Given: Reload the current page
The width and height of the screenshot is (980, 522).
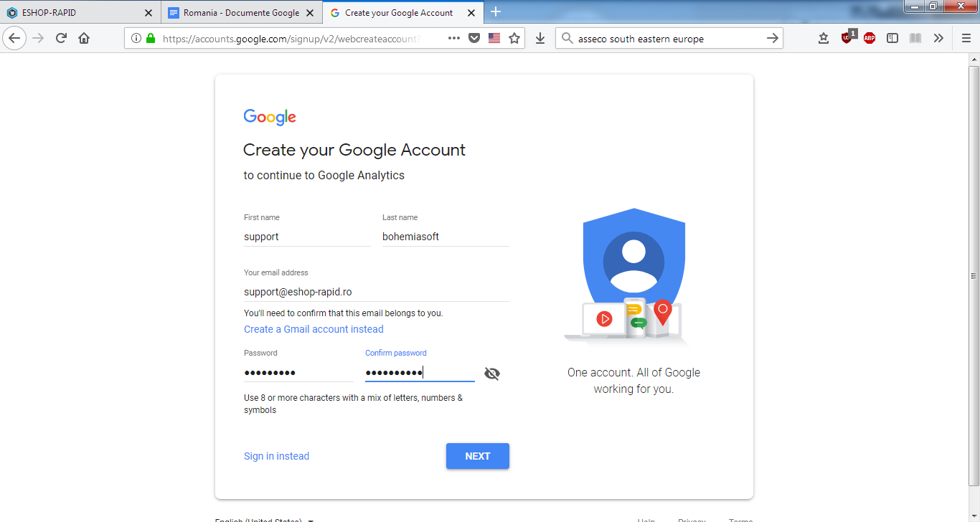Looking at the screenshot, I should [61, 39].
